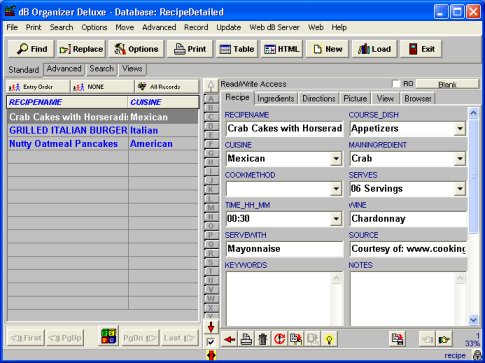The height and width of the screenshot is (363, 485).
Task: Open the Search menu
Action: click(x=61, y=27)
